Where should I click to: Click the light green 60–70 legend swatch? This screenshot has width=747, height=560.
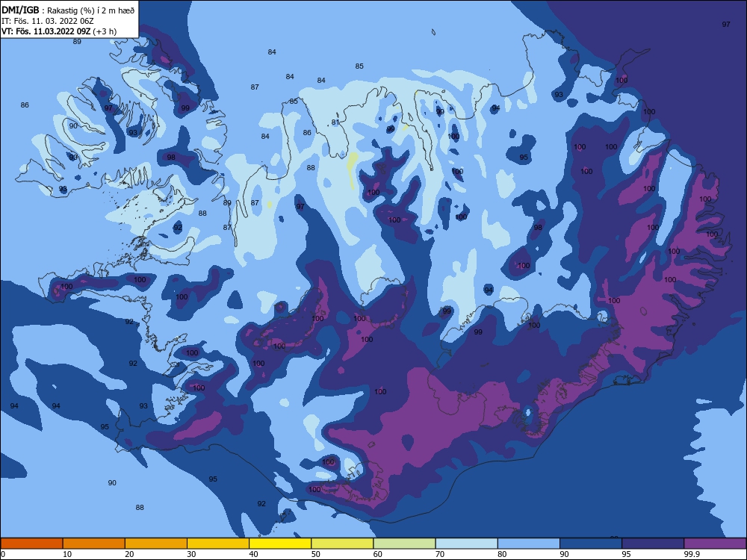(x=404, y=544)
